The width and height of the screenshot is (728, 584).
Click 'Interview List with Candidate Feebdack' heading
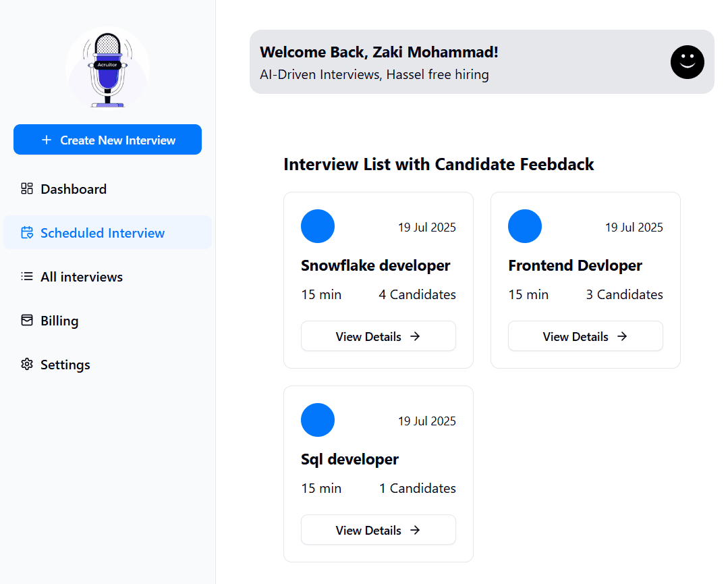point(439,165)
